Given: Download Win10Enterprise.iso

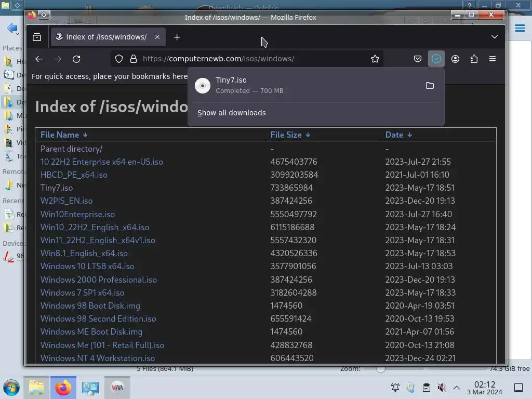Looking at the screenshot, I should tap(77, 214).
